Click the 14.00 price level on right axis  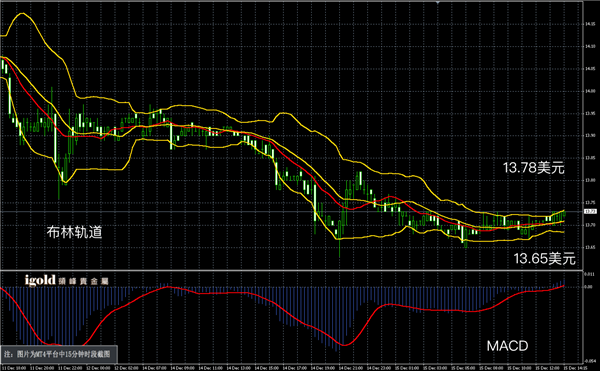590,91
